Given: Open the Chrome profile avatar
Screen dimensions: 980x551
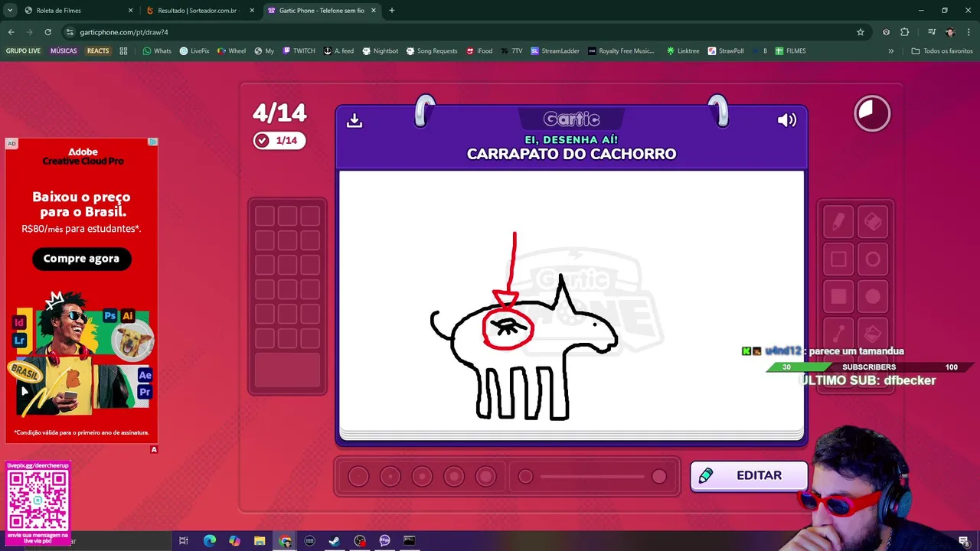Looking at the screenshot, I should tap(950, 32).
